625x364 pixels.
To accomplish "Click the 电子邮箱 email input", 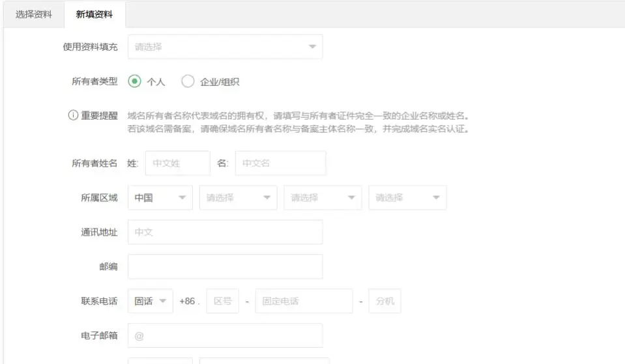I will click(225, 335).
